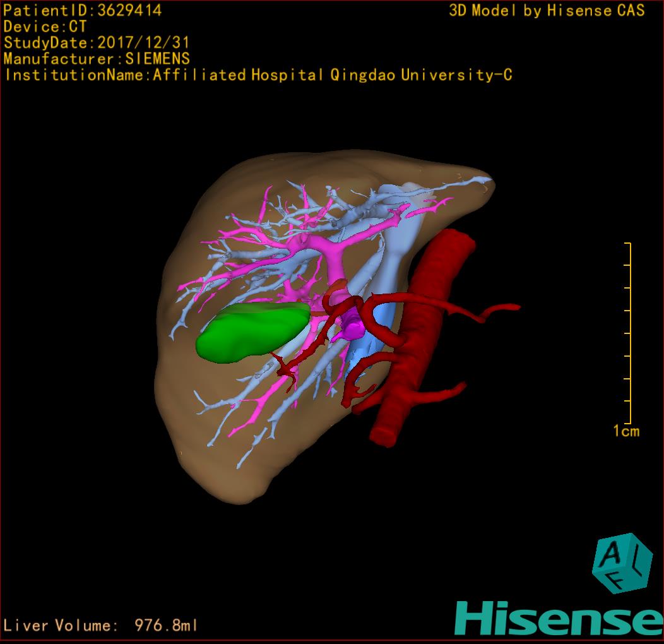Click the "3D Model by Hisense CAS" label
664x644 pixels.
point(547,10)
